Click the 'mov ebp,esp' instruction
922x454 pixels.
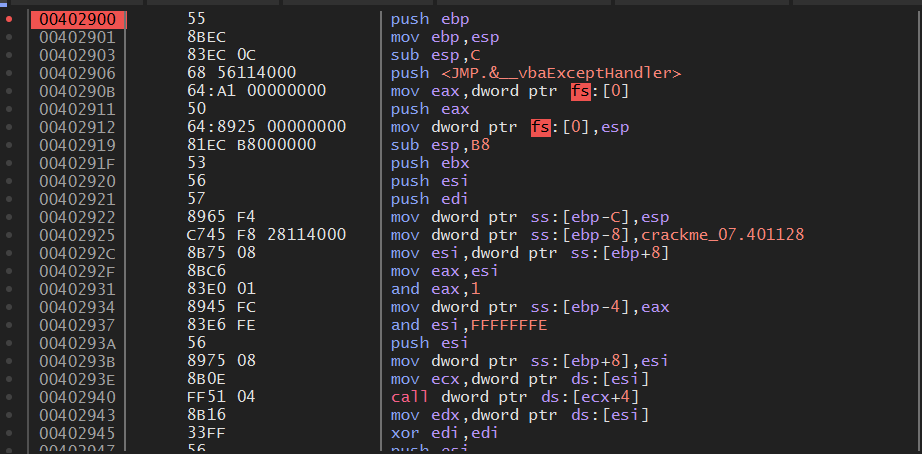pos(445,38)
